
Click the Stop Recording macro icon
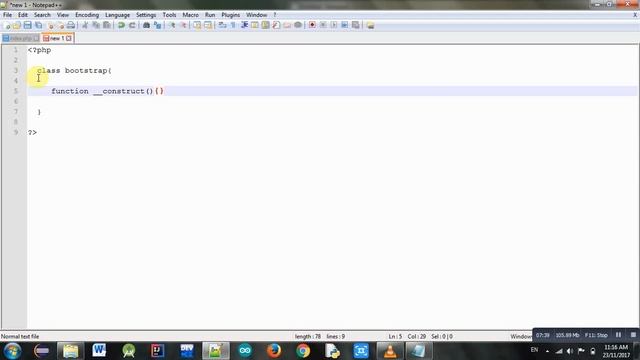[x=323, y=25]
